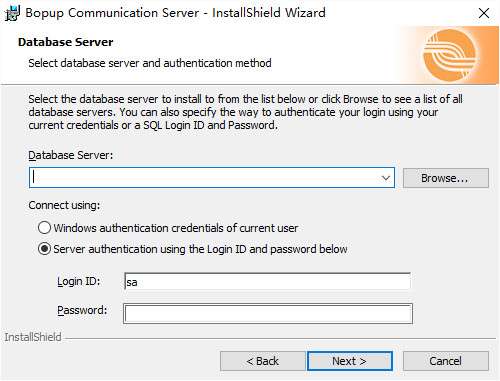Click the installer icon in the title bar
The height and width of the screenshot is (381, 500).
tap(13, 13)
